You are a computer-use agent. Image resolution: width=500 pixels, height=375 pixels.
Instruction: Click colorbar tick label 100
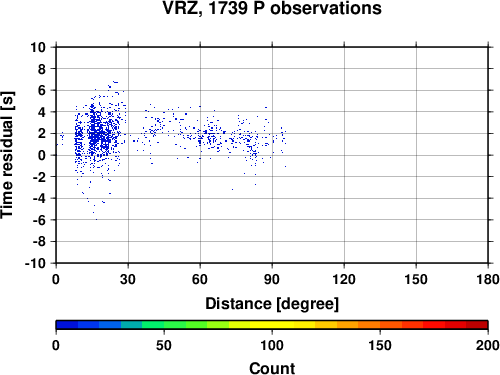coord(272,345)
